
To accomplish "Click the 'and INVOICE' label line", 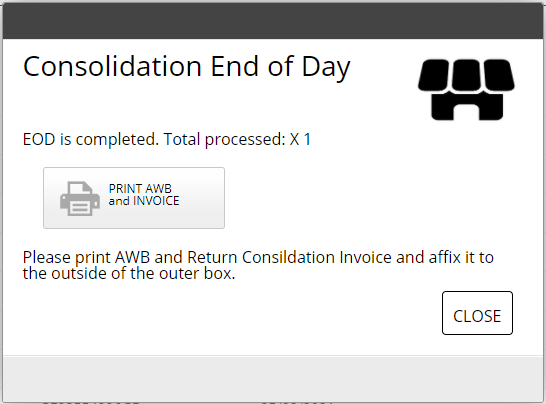I will click(x=144, y=201).
